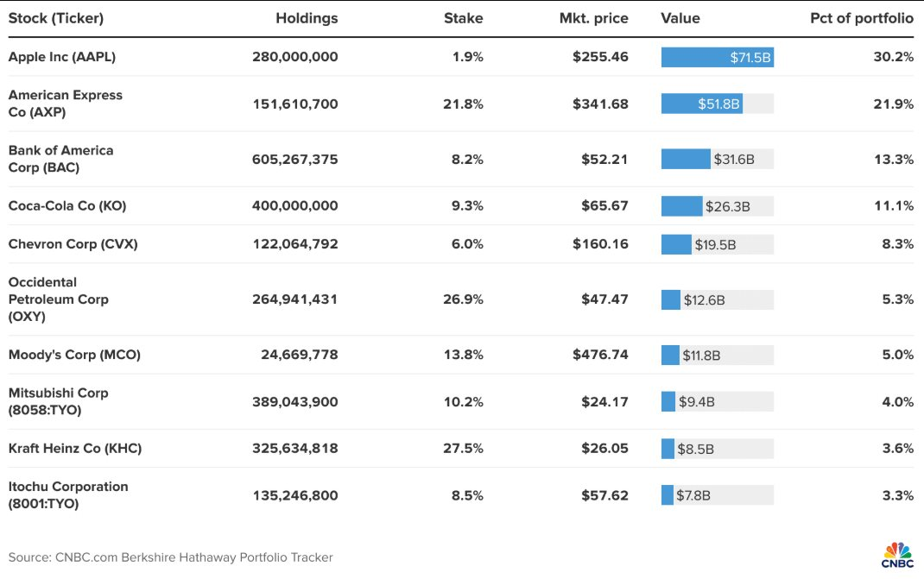Click the Moody's Corp (MCO) stock name
924x579 pixels.
(74, 355)
